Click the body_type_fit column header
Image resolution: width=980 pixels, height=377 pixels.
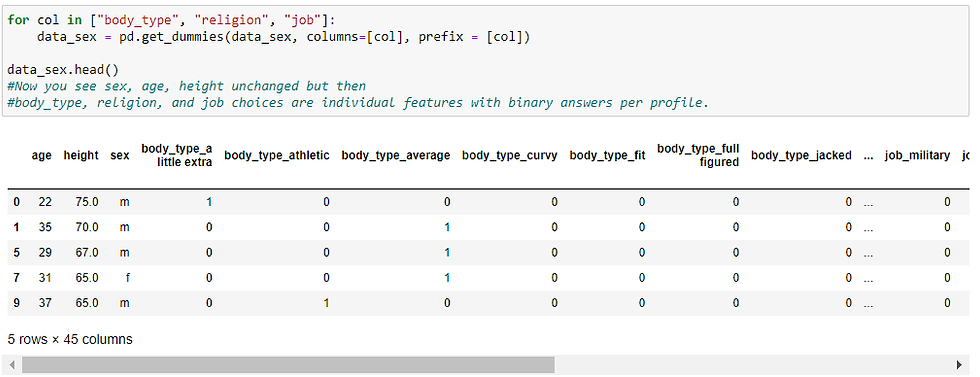click(607, 155)
